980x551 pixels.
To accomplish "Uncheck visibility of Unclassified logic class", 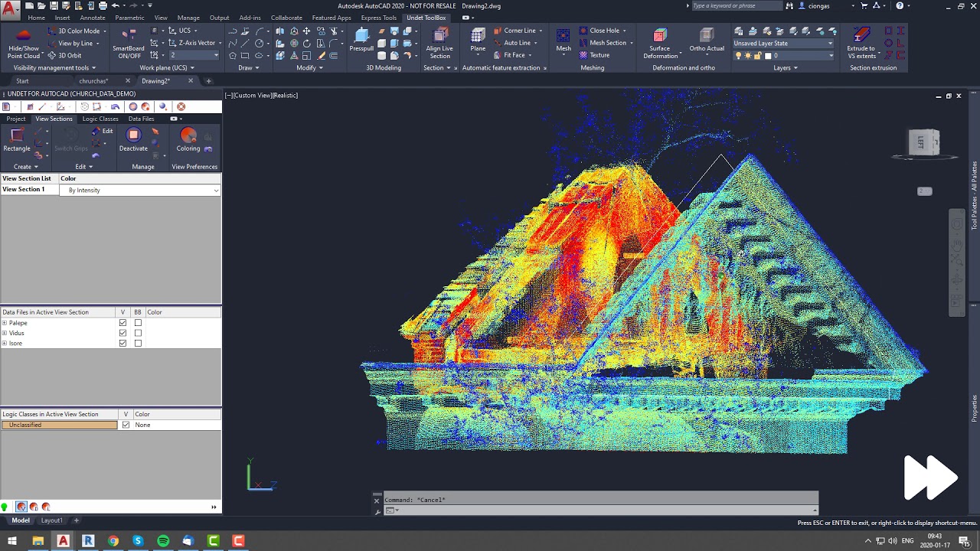I will [126, 425].
